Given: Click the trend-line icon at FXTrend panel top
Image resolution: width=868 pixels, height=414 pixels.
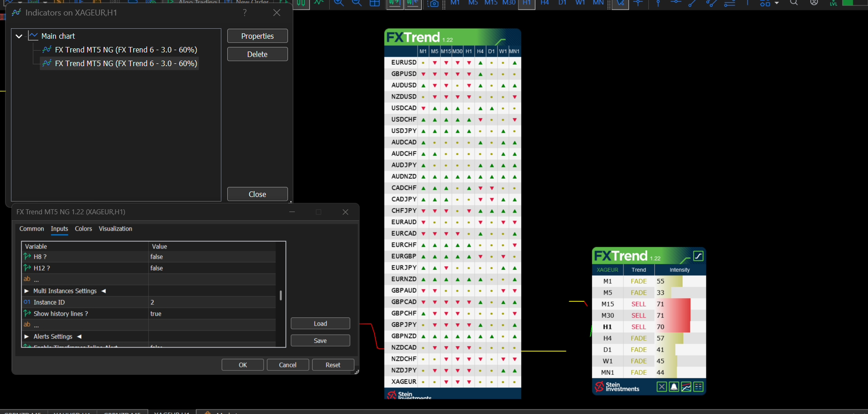Looking at the screenshot, I should tap(698, 256).
